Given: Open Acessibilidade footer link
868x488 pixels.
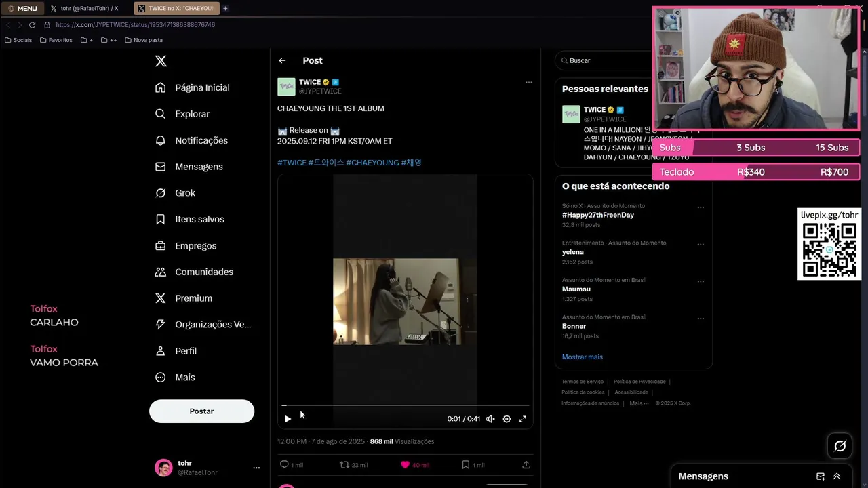Looking at the screenshot, I should [x=631, y=392].
